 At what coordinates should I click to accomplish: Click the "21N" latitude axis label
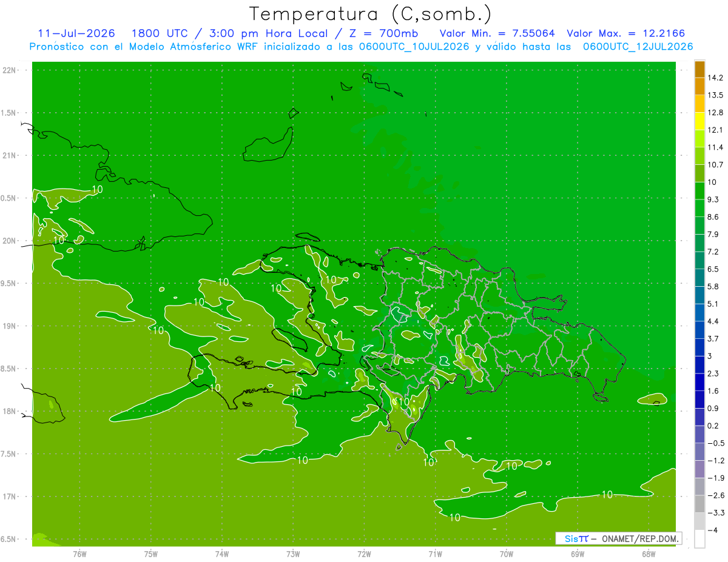(9, 155)
